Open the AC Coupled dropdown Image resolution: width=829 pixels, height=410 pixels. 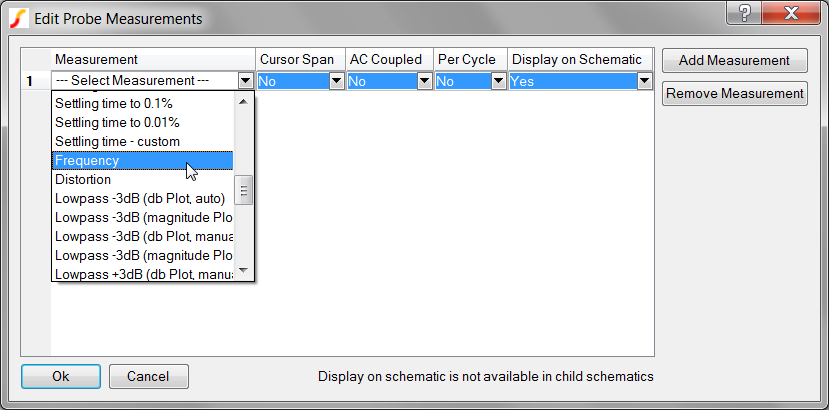pyautogui.click(x=424, y=81)
